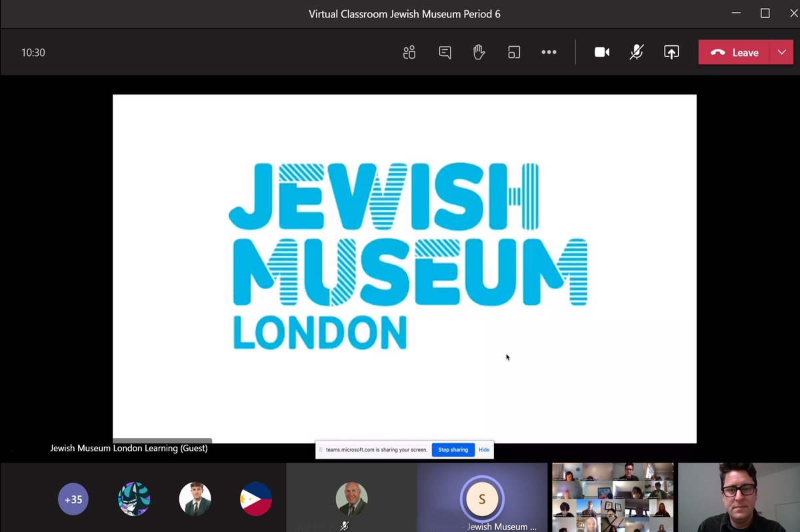
Task: Open the share content tray
Action: 671,53
